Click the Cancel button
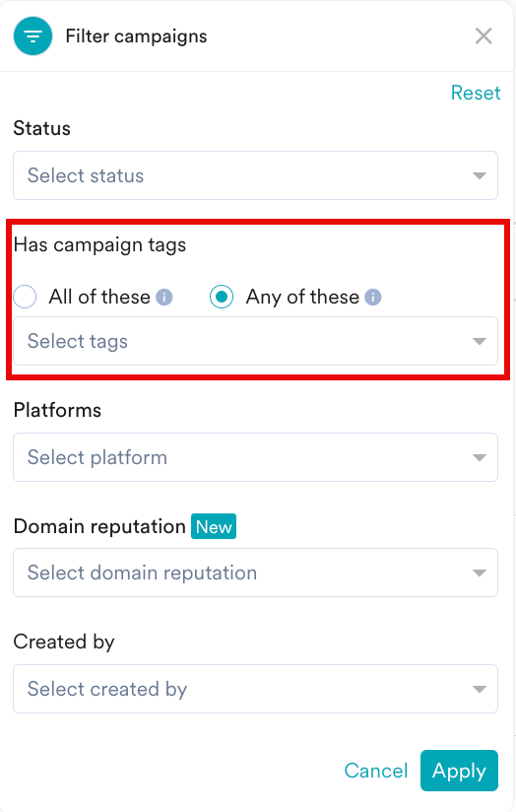 click(x=376, y=771)
